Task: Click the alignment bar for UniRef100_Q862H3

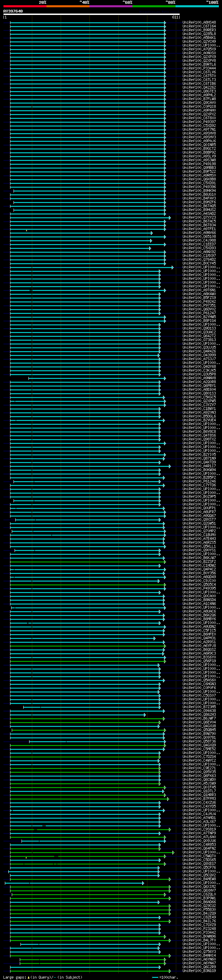Action: click(78, 715)
